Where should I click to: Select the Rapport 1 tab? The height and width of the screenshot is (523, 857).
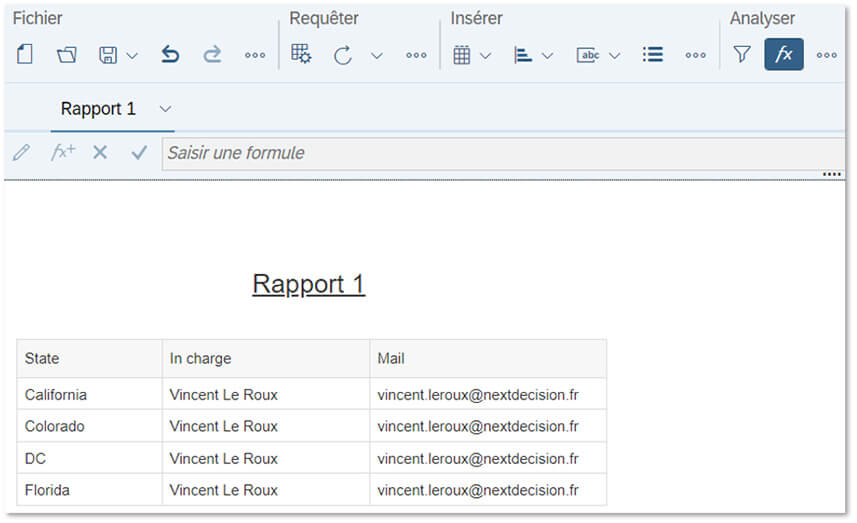98,109
